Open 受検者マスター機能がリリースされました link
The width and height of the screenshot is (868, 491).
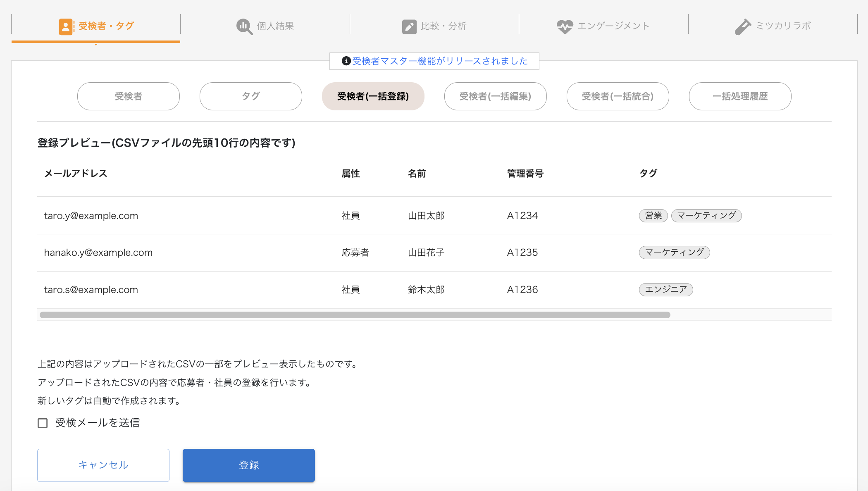(440, 61)
